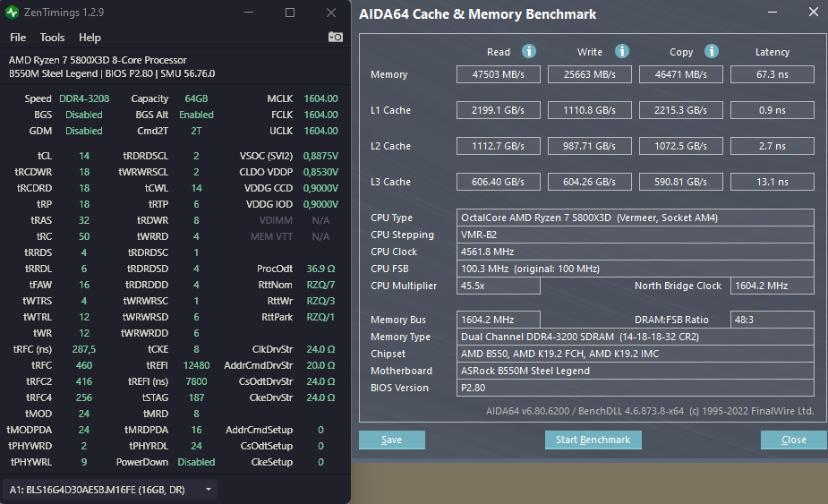Click the L3 Cache Read 606.40 GB/s value

(x=499, y=182)
